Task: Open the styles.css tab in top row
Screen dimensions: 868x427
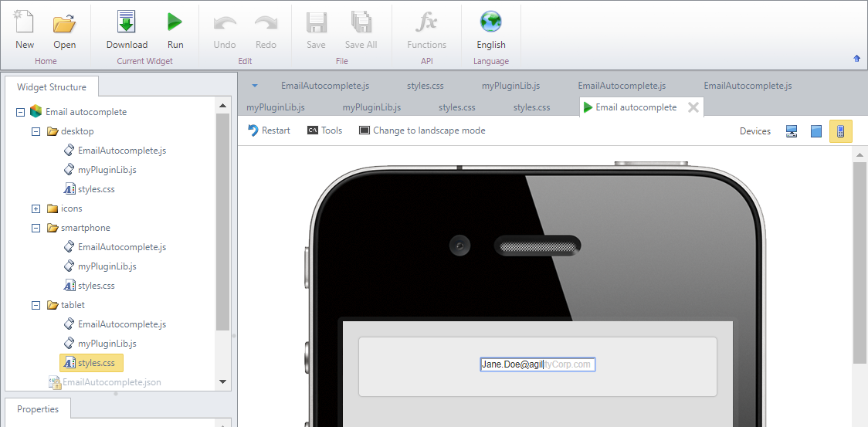Action: pos(426,86)
